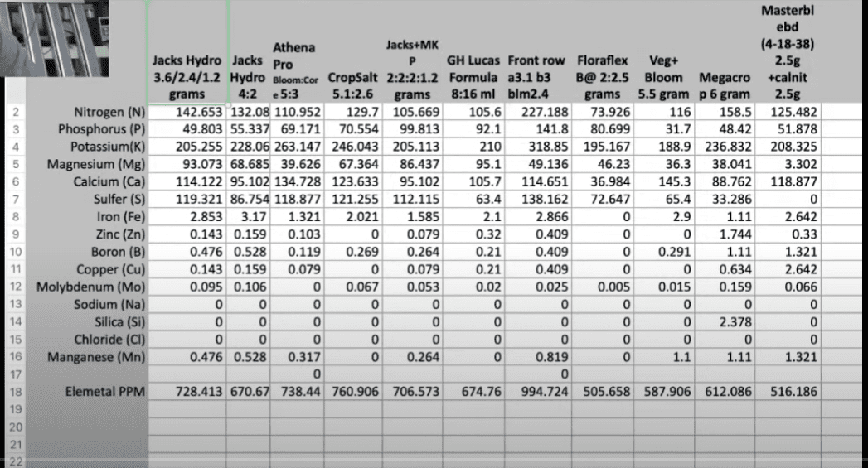Select the GH Lucas Formula header cell
This screenshot has height=468, width=868.
tap(473, 51)
